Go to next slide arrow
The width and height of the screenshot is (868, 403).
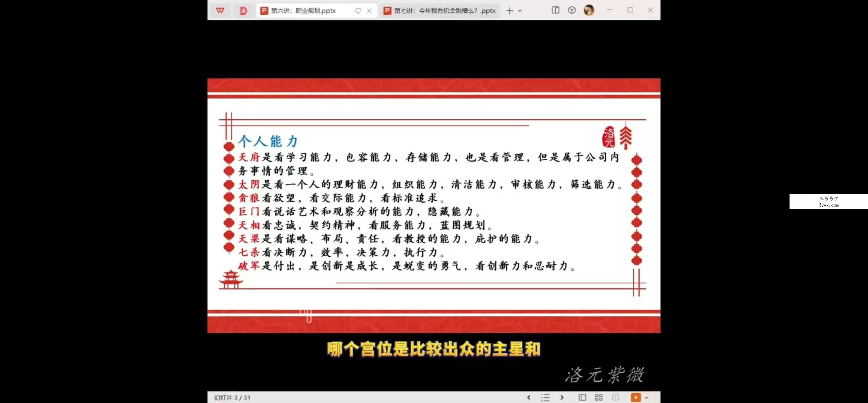click(562, 397)
